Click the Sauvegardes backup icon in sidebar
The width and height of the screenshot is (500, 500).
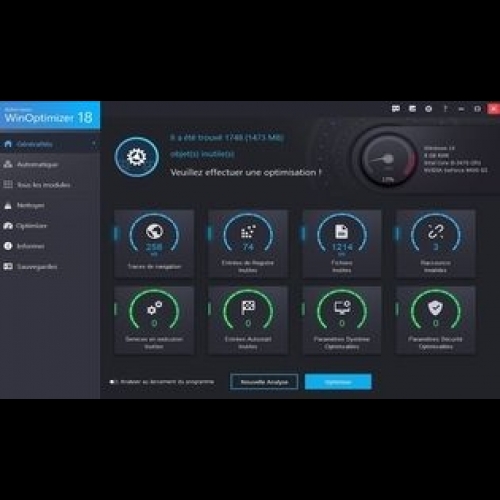click(x=8, y=266)
